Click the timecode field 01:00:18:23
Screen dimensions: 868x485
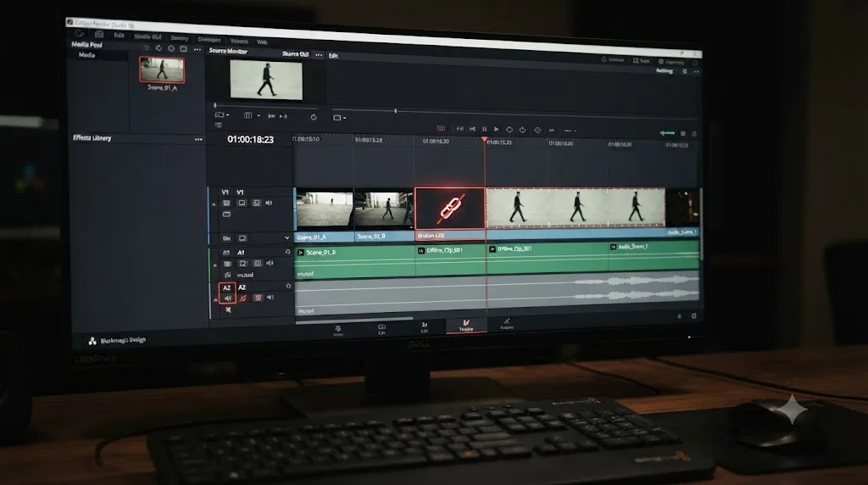coord(251,140)
